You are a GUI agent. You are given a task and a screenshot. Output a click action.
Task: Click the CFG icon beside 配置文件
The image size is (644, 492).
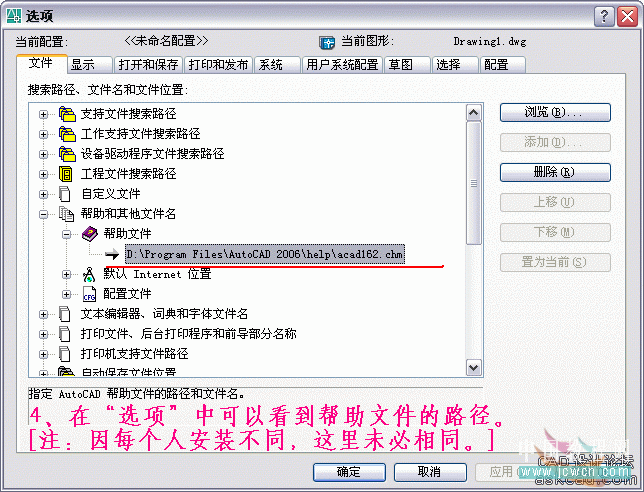click(x=90, y=294)
